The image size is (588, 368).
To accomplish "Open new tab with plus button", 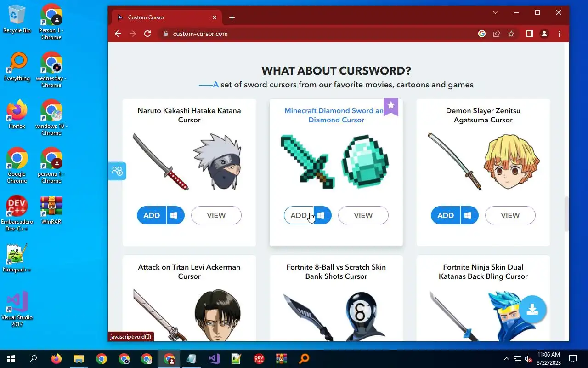I will pyautogui.click(x=232, y=17).
